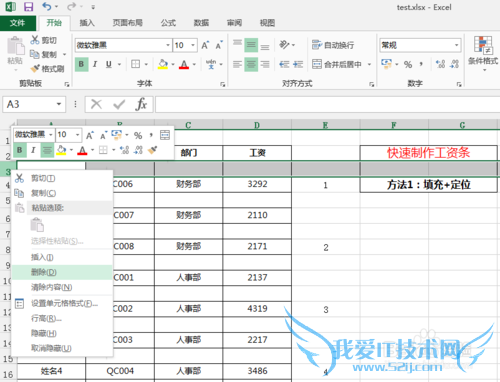The image size is (500, 382).
Task: Click the large Paste clipboard icon
Action: [x=15, y=45]
